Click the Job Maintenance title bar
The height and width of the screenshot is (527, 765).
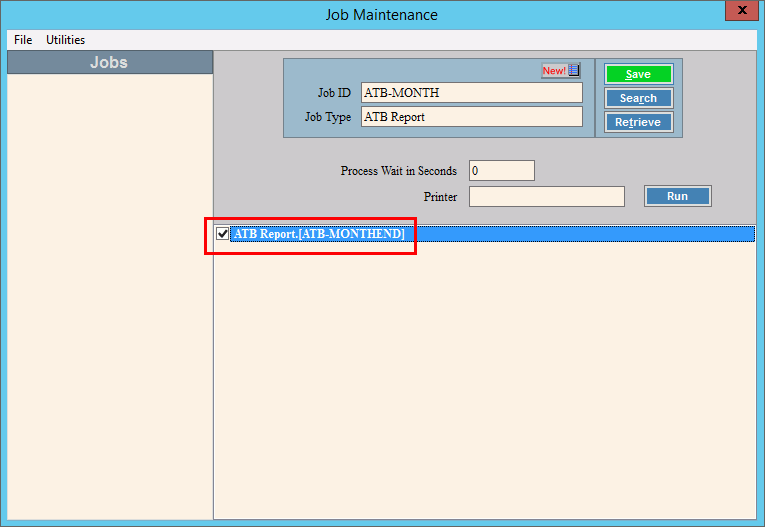coord(381,14)
